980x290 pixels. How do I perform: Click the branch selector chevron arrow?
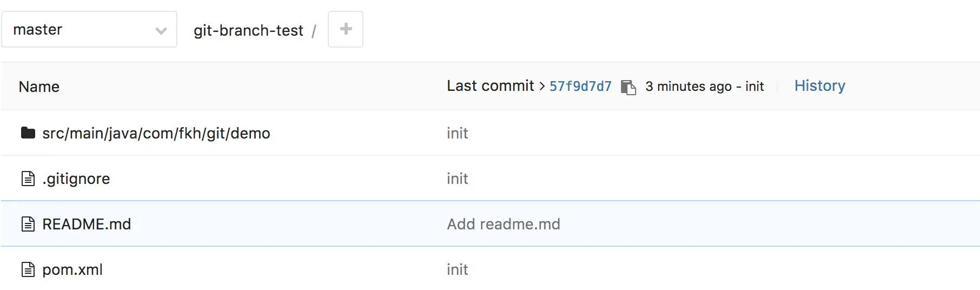161,31
